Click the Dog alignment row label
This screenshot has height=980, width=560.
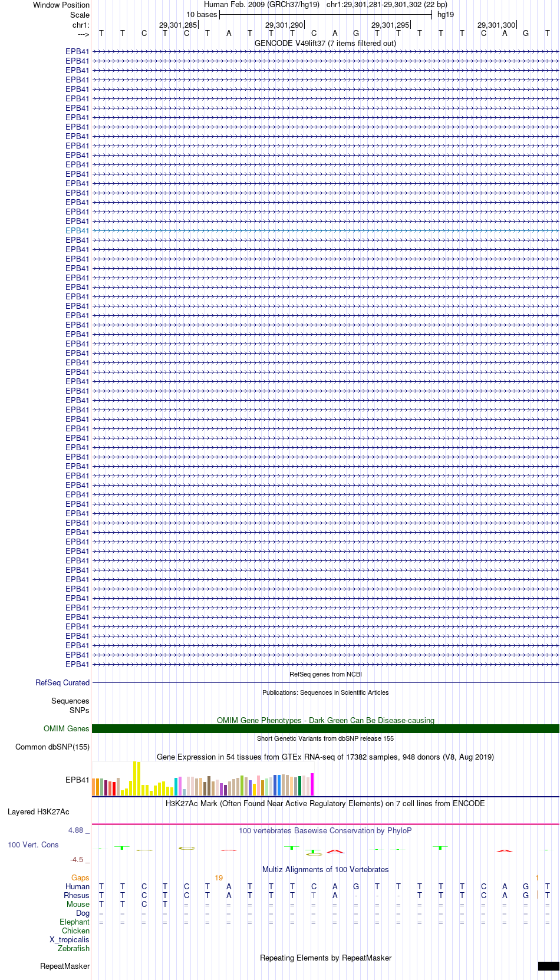[83, 913]
